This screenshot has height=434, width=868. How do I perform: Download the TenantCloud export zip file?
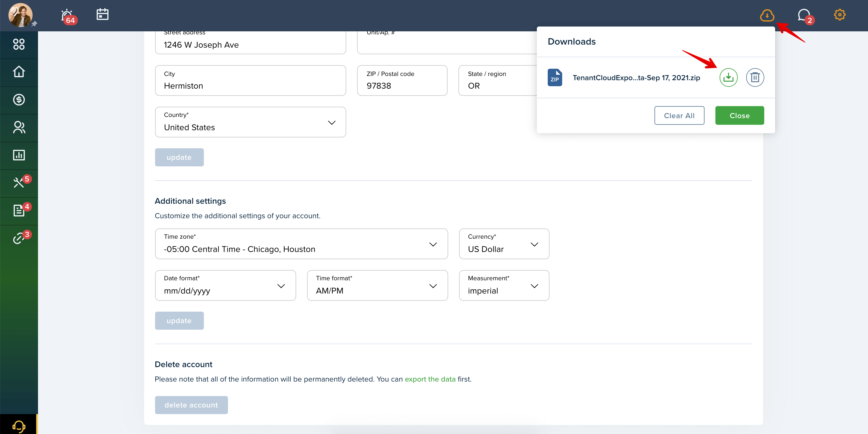[x=728, y=77]
